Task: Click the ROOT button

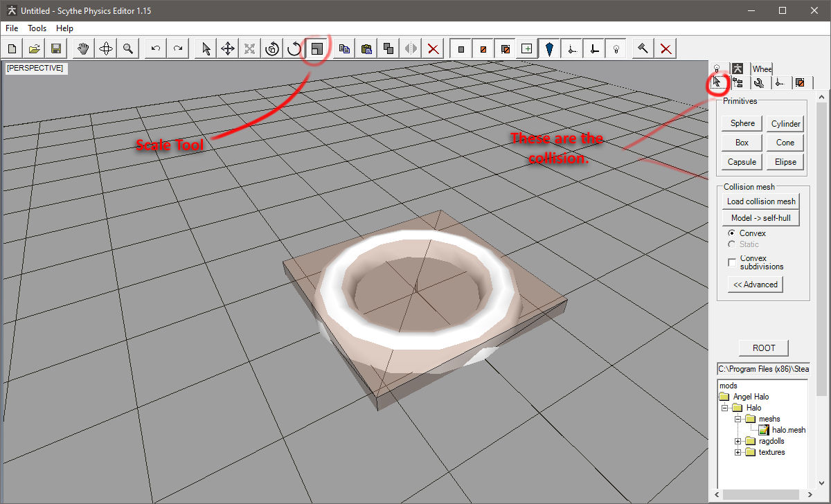Action: click(765, 348)
